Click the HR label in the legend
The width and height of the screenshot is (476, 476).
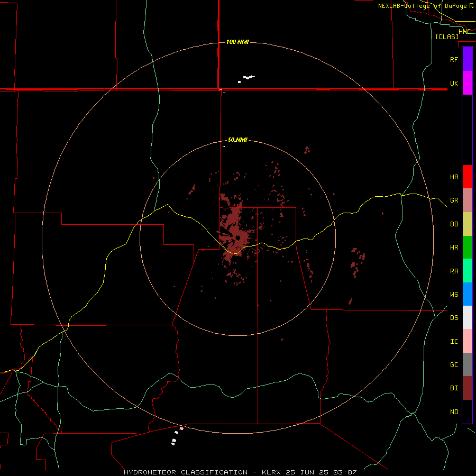click(454, 248)
